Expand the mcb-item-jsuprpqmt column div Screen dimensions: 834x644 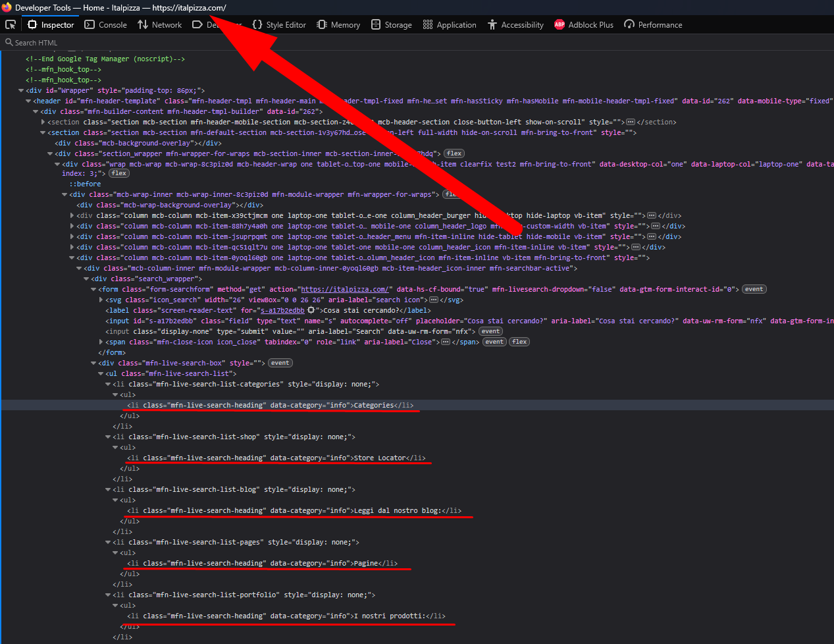pyautogui.click(x=72, y=237)
